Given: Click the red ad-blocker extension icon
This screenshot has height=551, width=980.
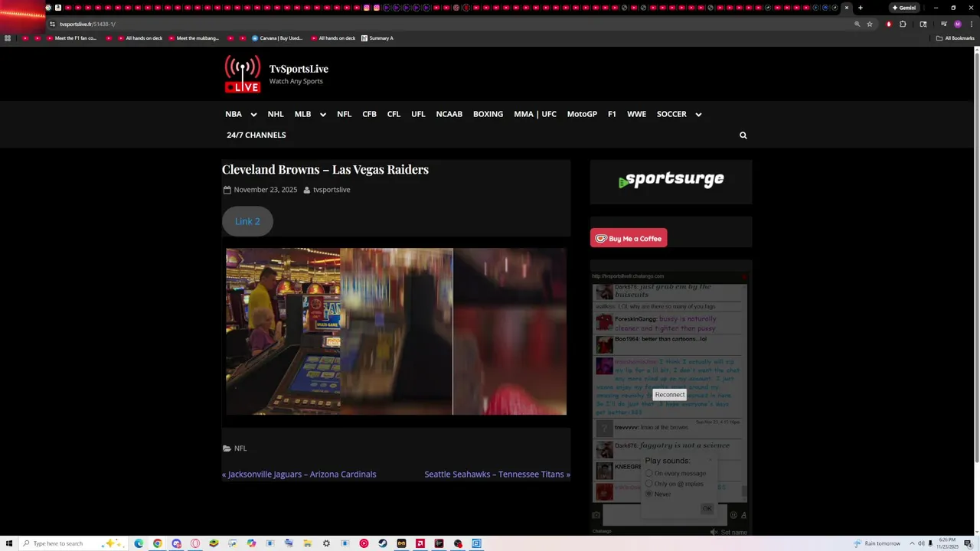Looking at the screenshot, I should click(889, 24).
